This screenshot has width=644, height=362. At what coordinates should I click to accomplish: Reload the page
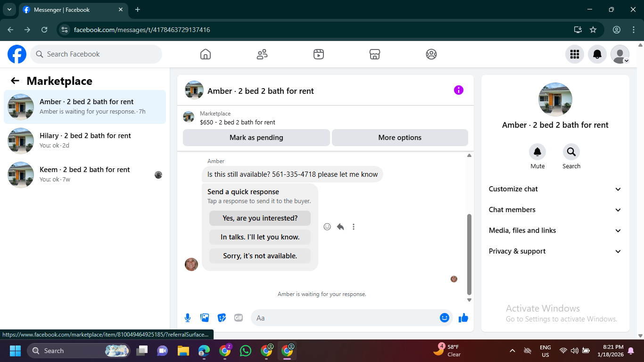pos(44,30)
